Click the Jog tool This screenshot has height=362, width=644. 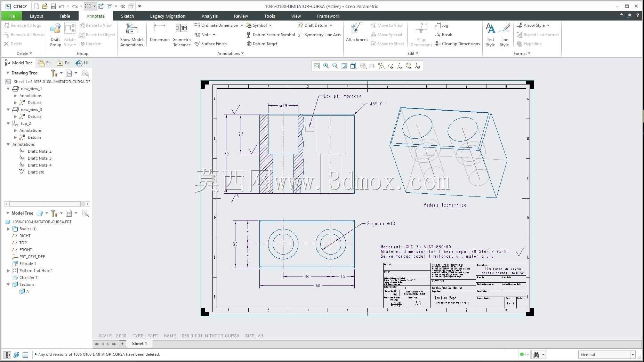(x=442, y=25)
